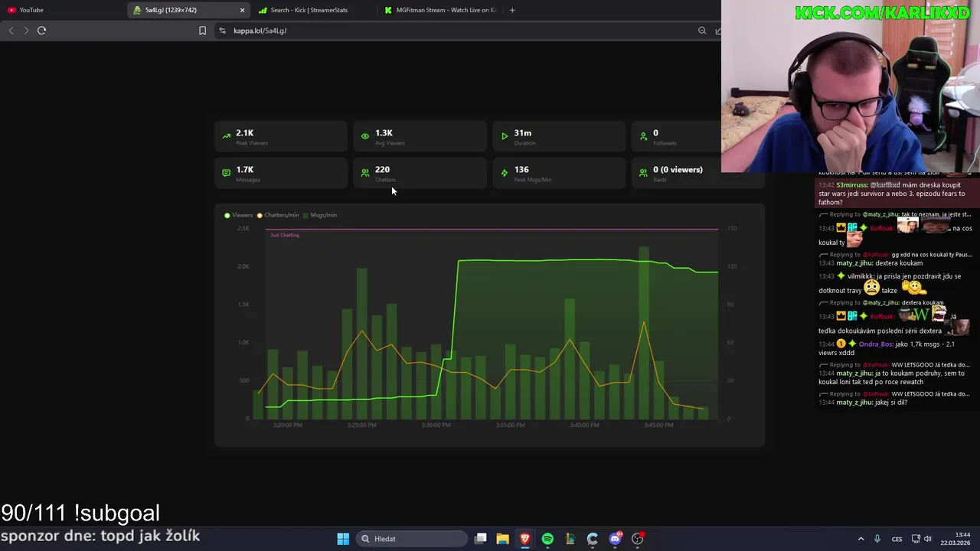The image size is (980, 551).
Task: Switch to the YouTube browser tab
Action: [x=61, y=10]
